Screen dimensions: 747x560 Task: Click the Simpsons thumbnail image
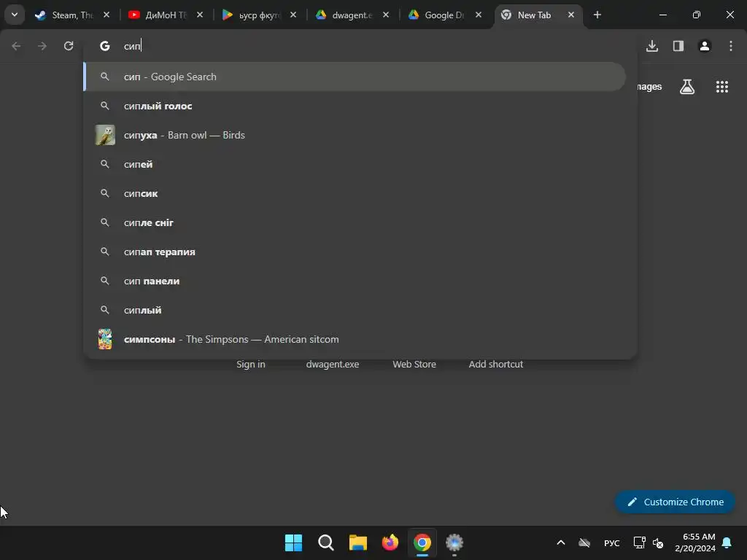[105, 339]
